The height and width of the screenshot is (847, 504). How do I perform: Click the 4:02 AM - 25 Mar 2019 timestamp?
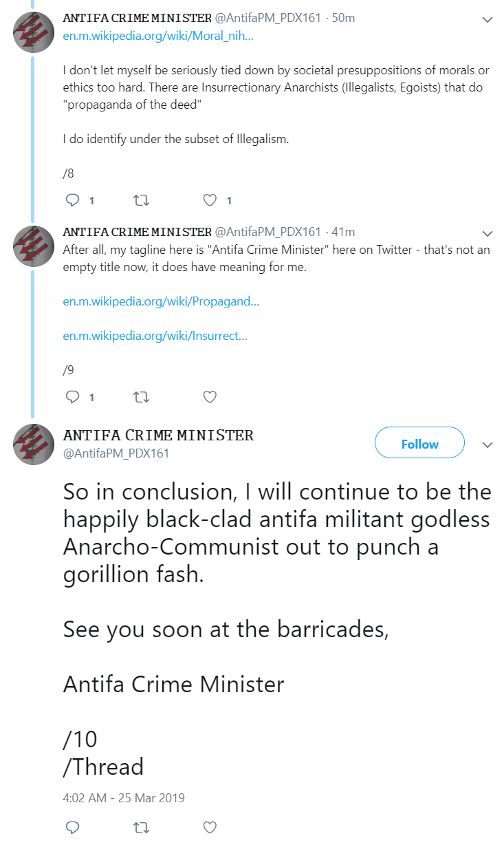(x=124, y=798)
